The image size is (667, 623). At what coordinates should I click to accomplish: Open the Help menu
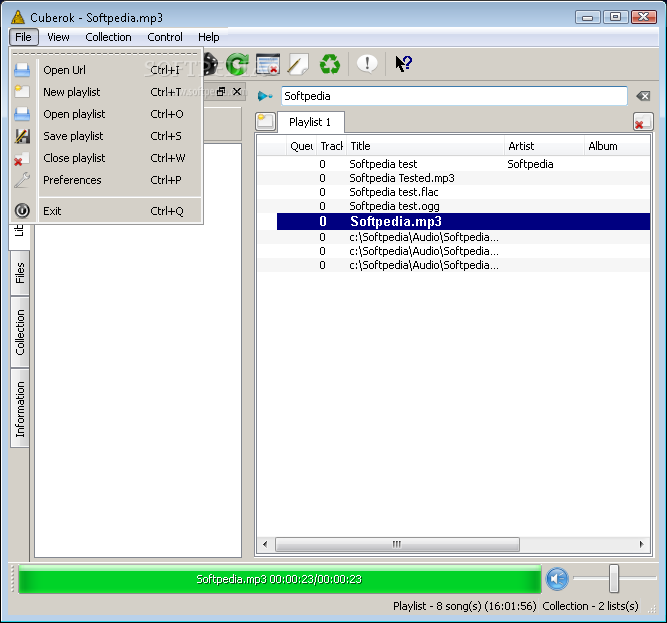[x=209, y=37]
